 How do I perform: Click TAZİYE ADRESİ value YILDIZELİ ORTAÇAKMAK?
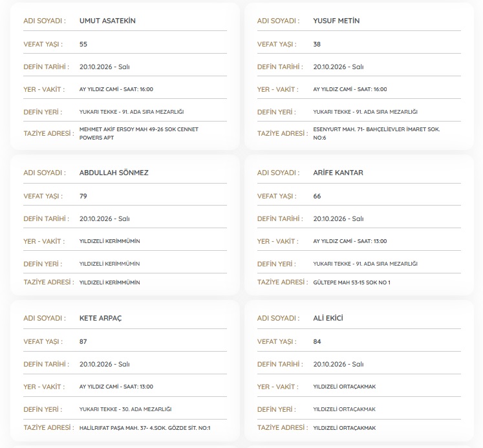345,428
